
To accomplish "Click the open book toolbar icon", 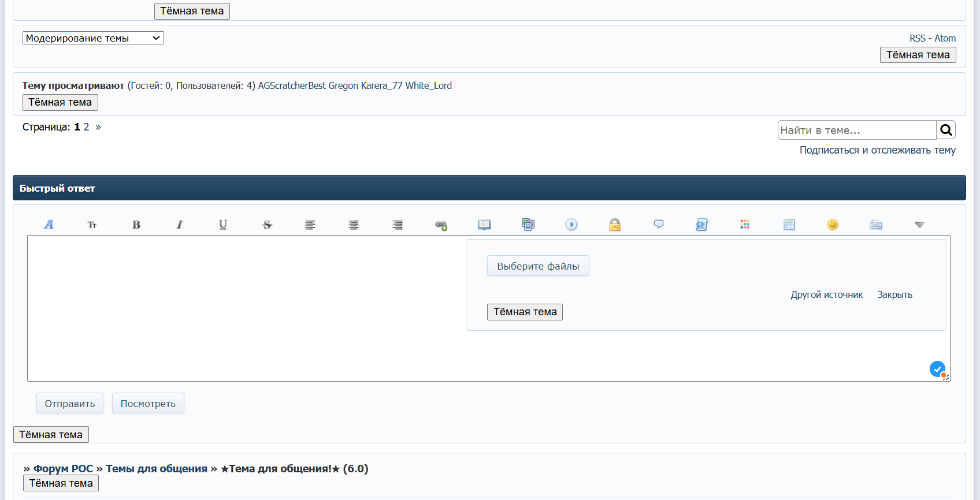I will coord(484,225).
